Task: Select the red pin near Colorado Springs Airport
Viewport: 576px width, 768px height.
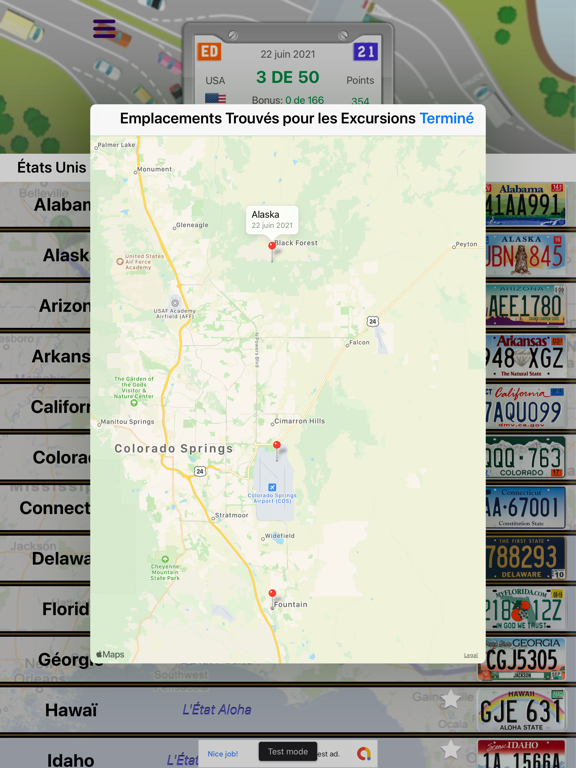Action: (x=277, y=450)
